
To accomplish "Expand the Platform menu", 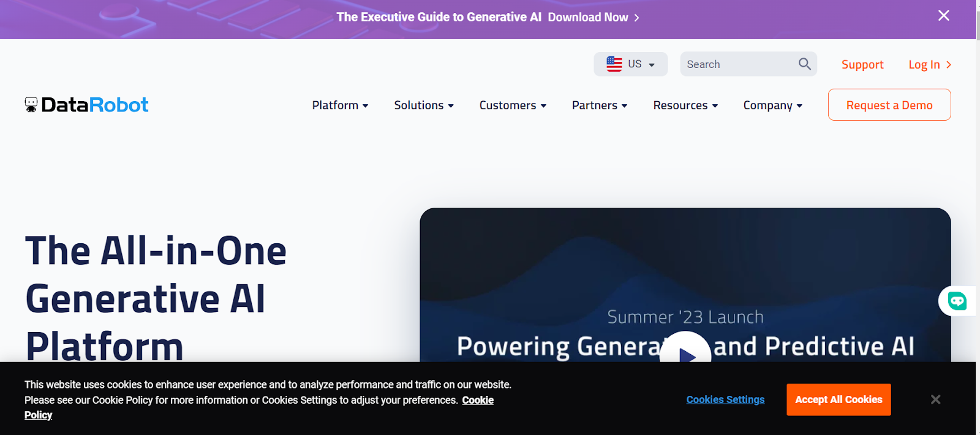I will [341, 105].
